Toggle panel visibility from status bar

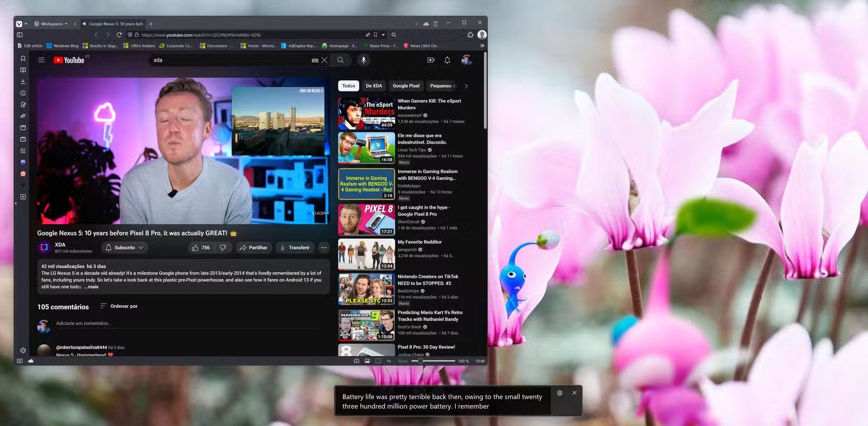[x=19, y=361]
